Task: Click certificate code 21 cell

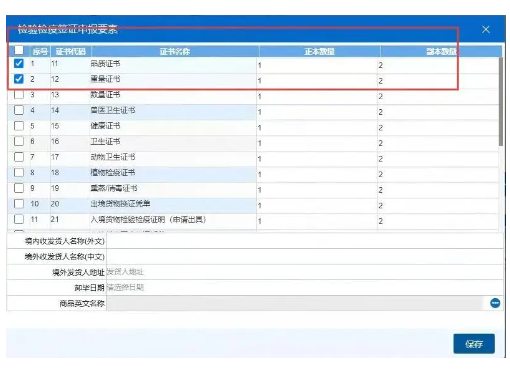Action: pos(70,220)
